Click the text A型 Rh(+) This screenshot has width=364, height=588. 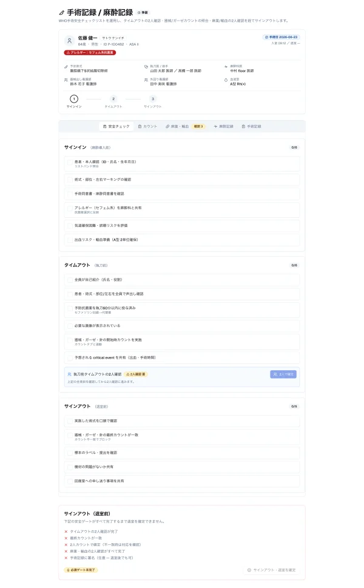[x=238, y=84]
